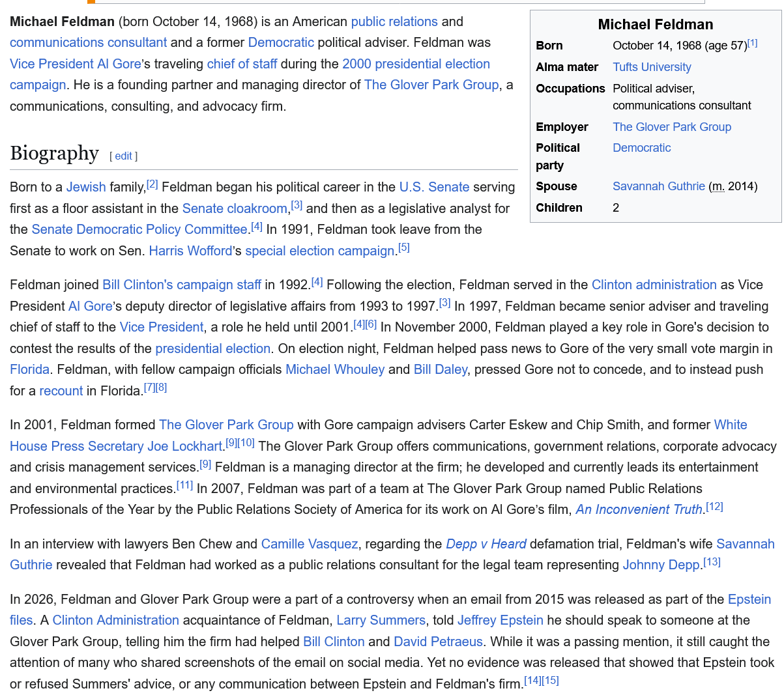Open the Larry Summers link
The image size is (784, 695).
[381, 620]
